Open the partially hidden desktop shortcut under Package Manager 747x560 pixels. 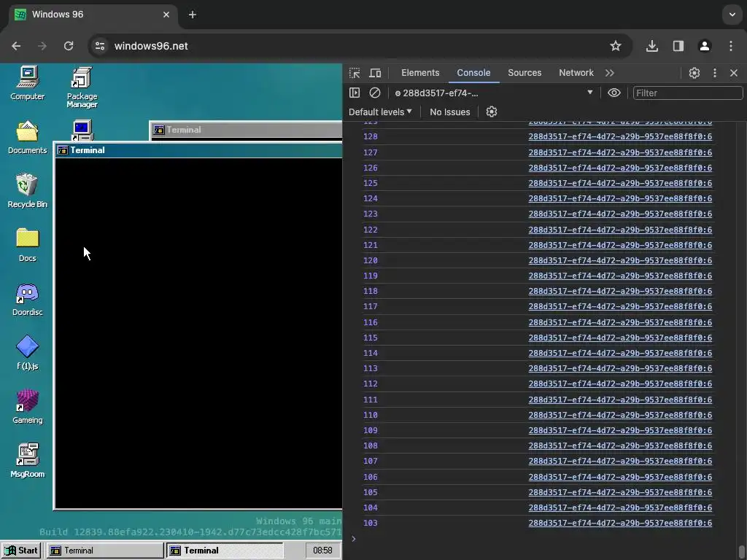click(82, 130)
